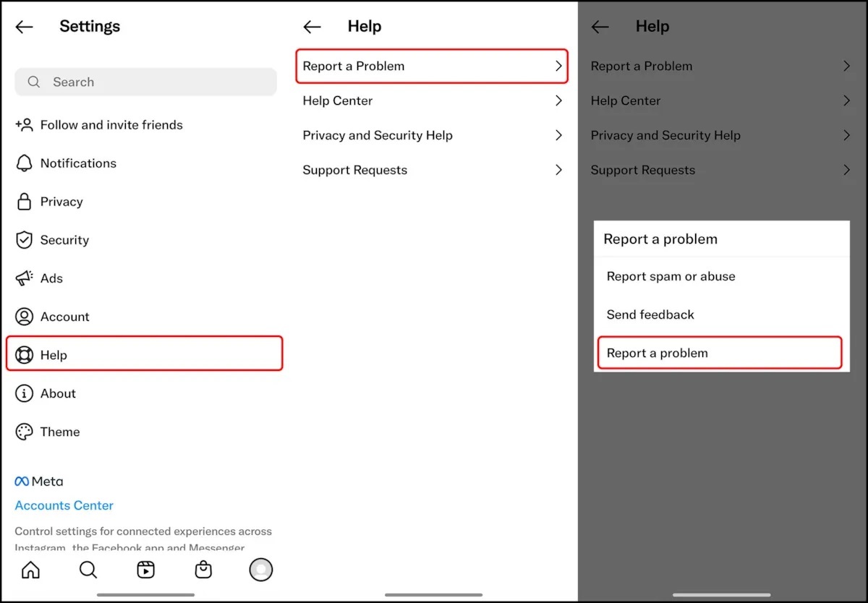Go back using the Settings back arrow
This screenshot has width=868, height=603.
(x=25, y=27)
